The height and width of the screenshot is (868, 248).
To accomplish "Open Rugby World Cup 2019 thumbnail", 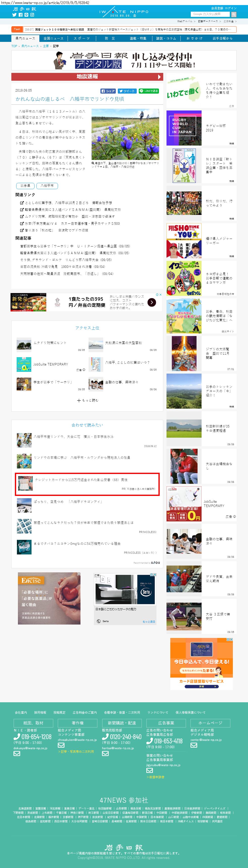I will pyautogui.click(x=184, y=128).
